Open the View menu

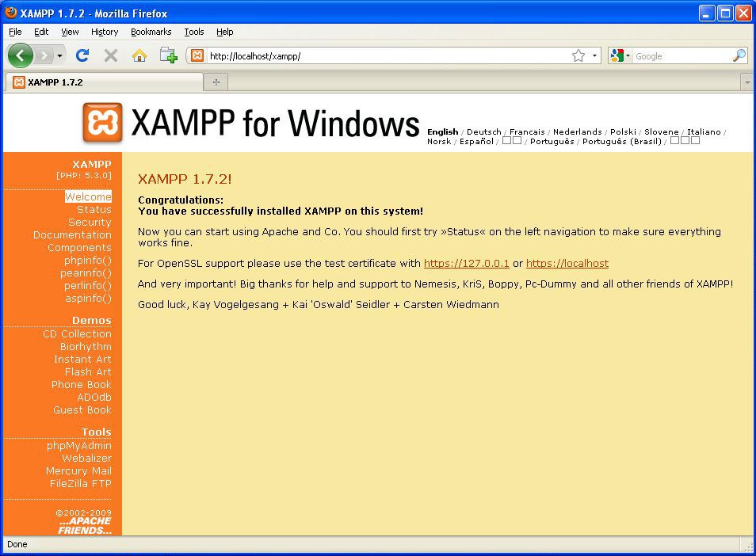click(70, 32)
